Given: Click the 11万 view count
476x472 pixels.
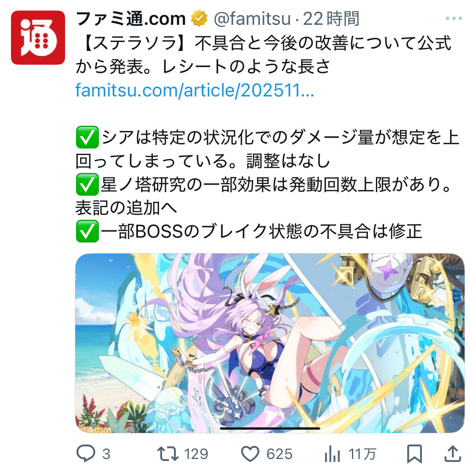Looking at the screenshot, I should [x=362, y=454].
